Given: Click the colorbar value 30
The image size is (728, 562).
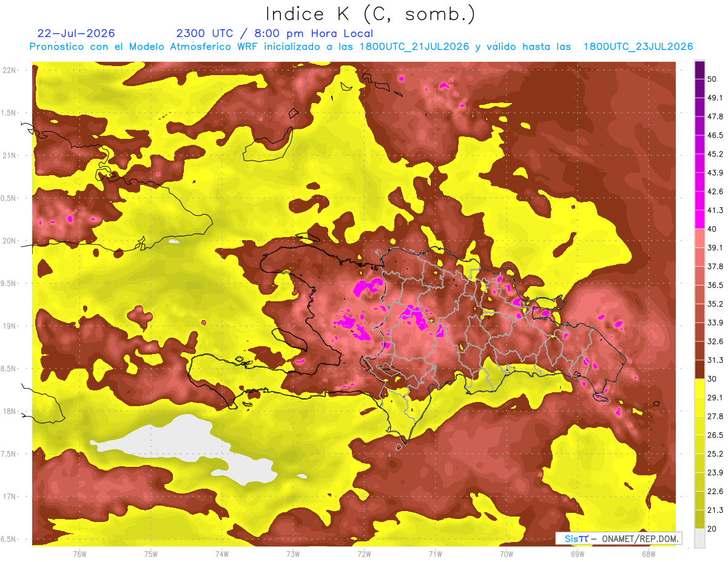Looking at the screenshot, I should pyautogui.click(x=712, y=379).
